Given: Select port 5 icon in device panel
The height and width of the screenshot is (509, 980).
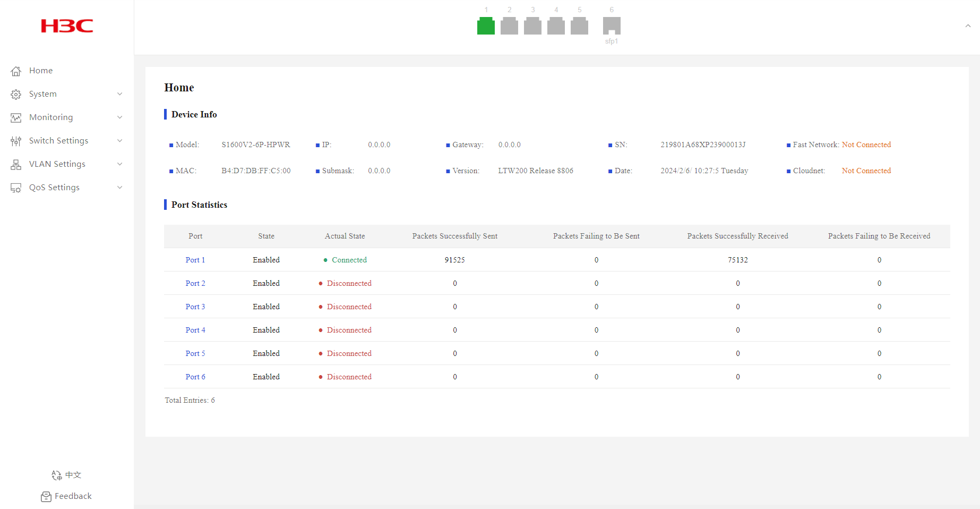Looking at the screenshot, I should tap(579, 26).
